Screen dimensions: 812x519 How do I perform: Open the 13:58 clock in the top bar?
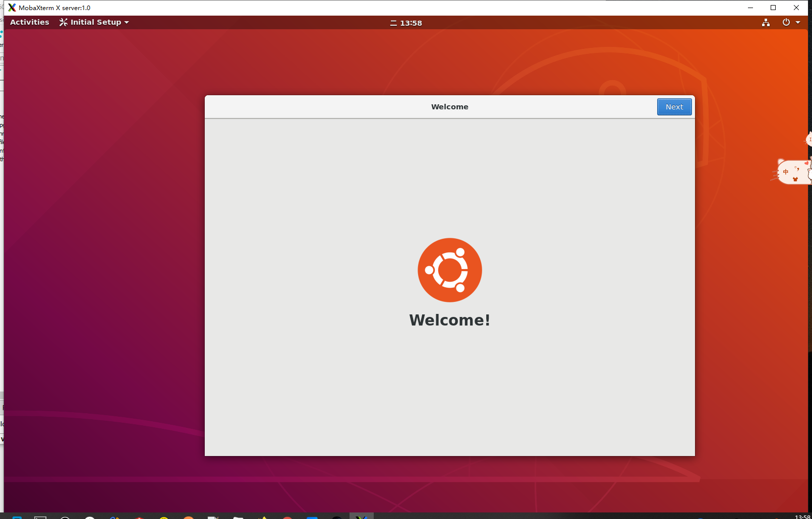[x=406, y=23]
